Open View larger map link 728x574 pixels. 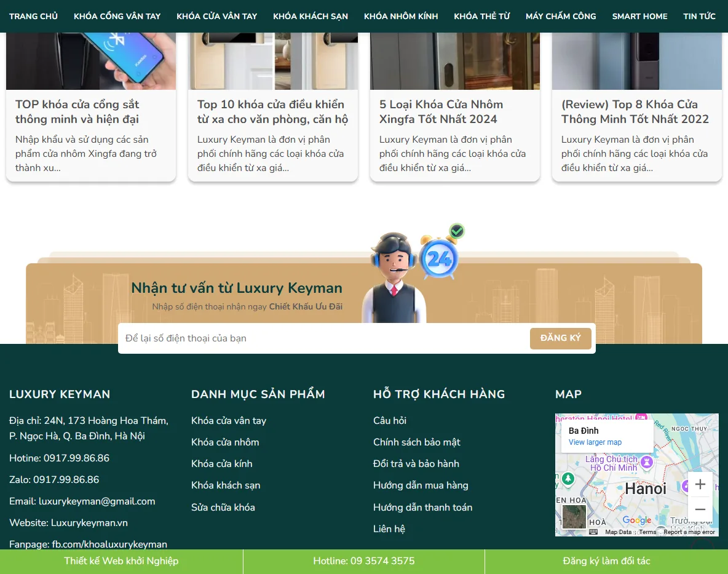[x=594, y=442]
